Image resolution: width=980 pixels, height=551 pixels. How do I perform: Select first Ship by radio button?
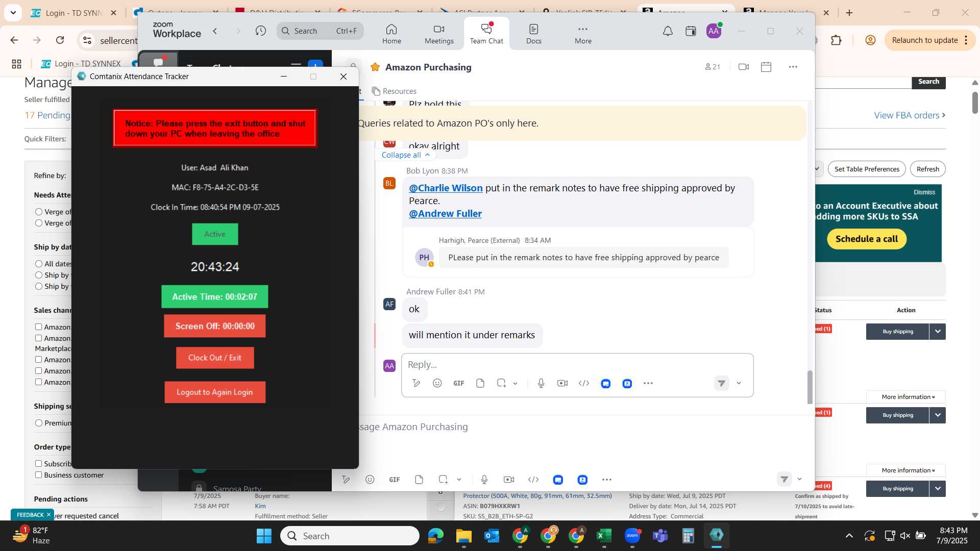[38, 275]
